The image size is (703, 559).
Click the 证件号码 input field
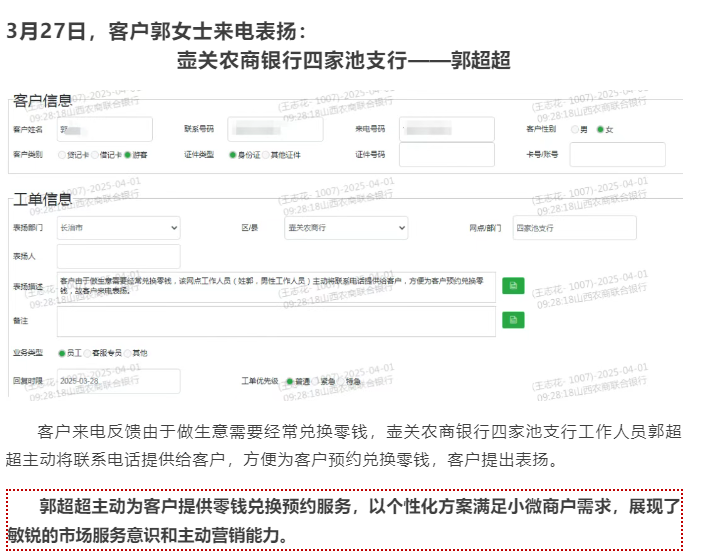(x=446, y=155)
